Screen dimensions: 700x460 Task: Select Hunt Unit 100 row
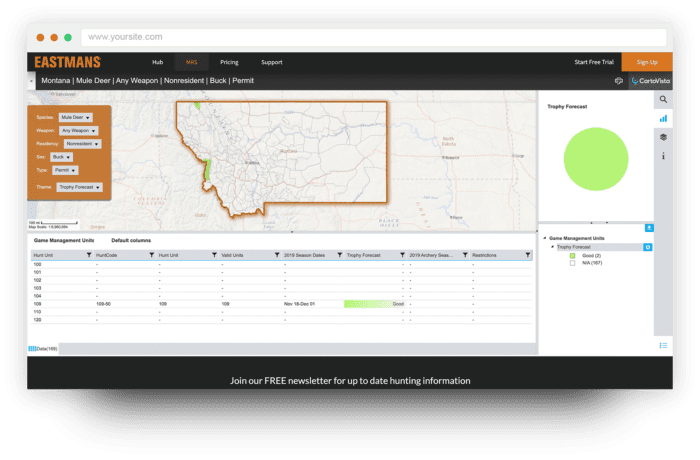click(282, 264)
